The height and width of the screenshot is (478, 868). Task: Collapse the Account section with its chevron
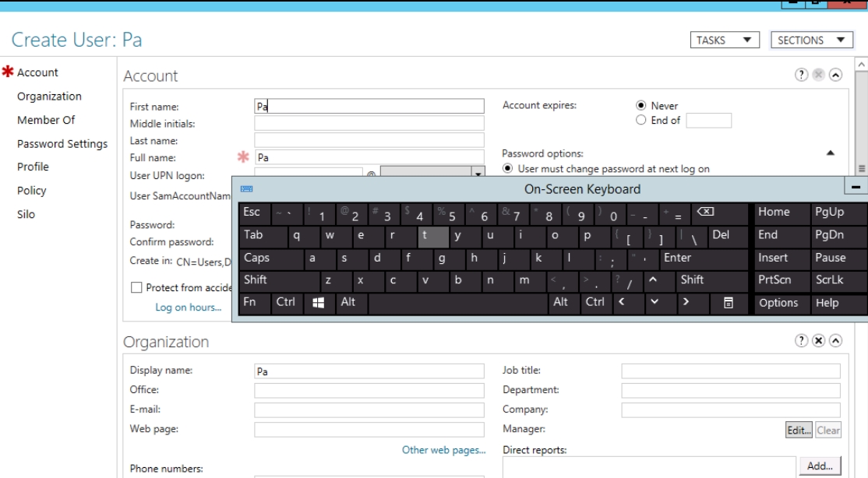pos(836,76)
